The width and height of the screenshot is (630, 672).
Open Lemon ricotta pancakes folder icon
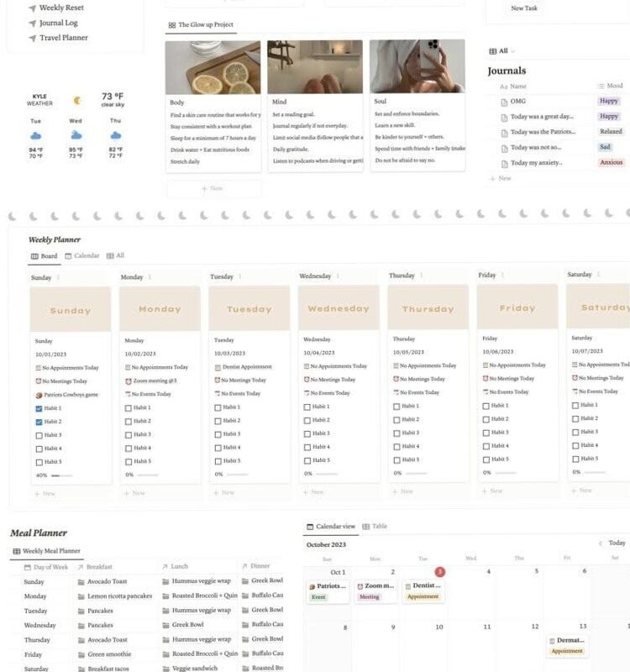(x=81, y=596)
